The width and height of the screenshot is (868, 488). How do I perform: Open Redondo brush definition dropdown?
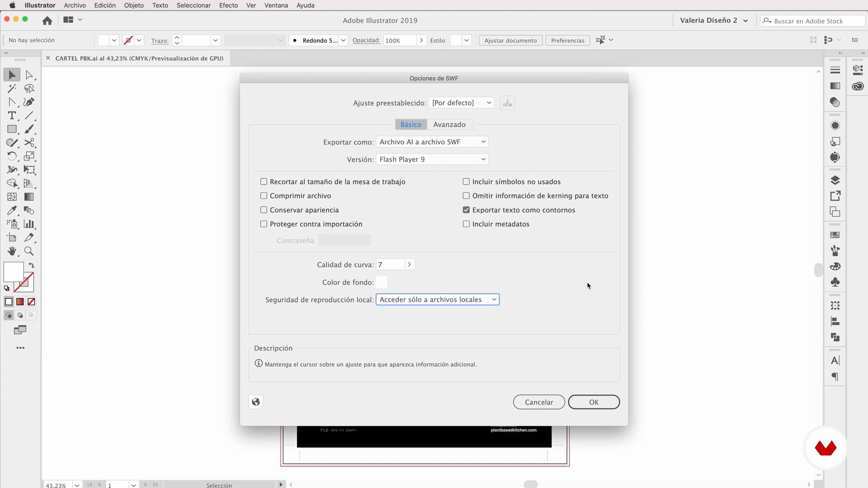pyautogui.click(x=343, y=40)
